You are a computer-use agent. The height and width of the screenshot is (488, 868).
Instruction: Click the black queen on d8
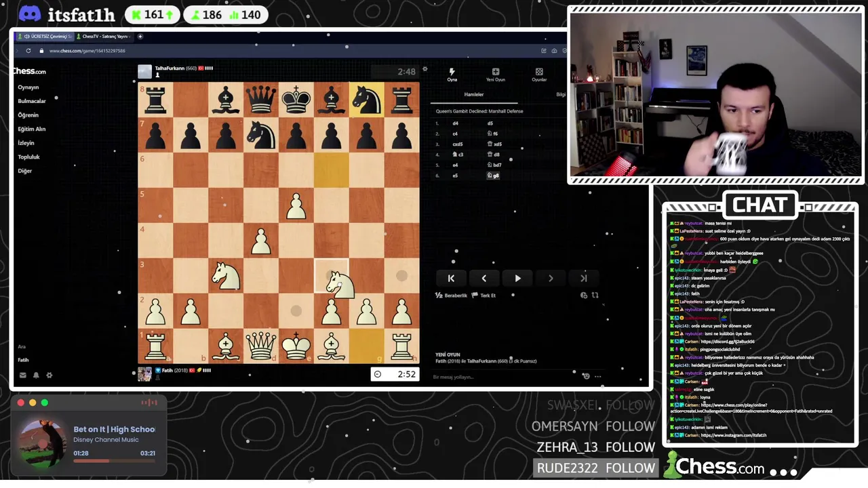click(261, 100)
